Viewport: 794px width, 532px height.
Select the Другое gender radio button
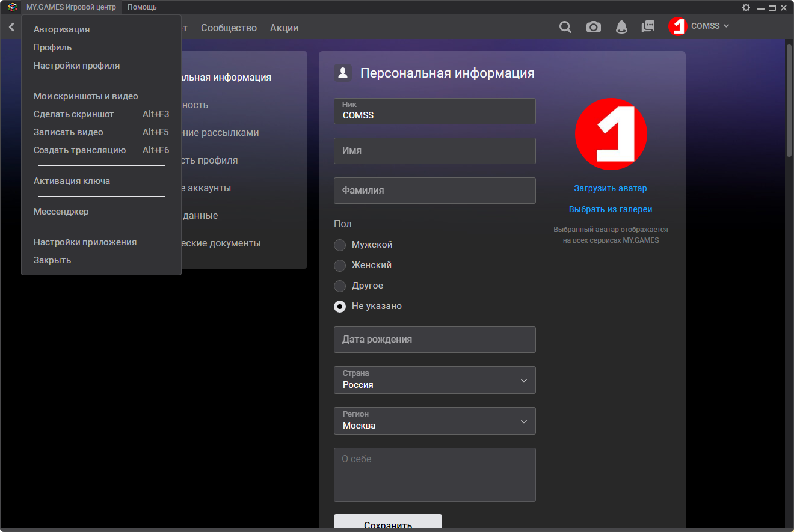[x=340, y=286]
